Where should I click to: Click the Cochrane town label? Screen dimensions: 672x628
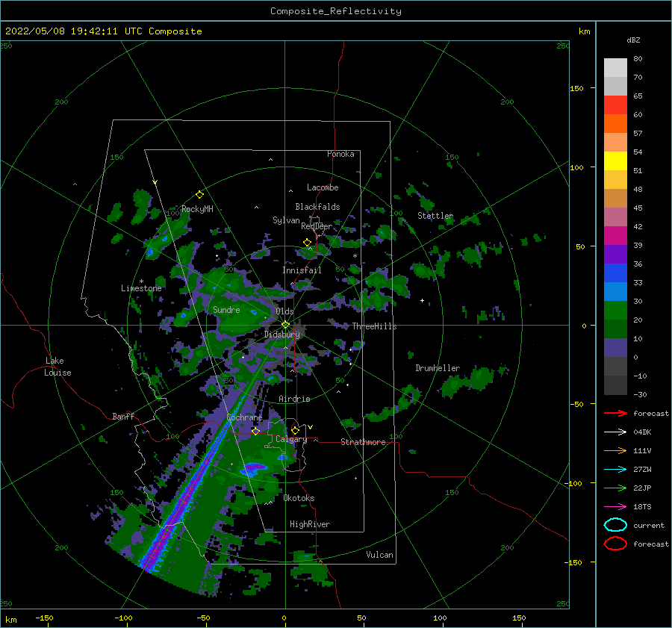click(x=244, y=417)
